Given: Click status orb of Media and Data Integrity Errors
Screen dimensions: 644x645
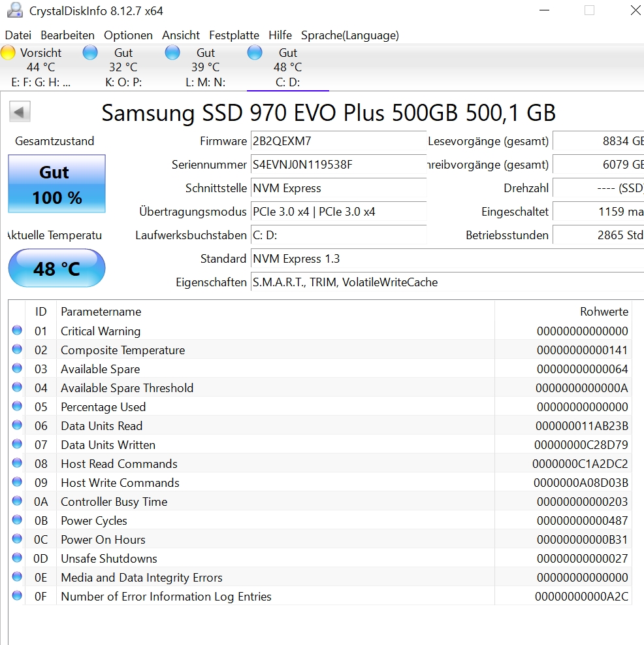Looking at the screenshot, I should pos(17,576).
